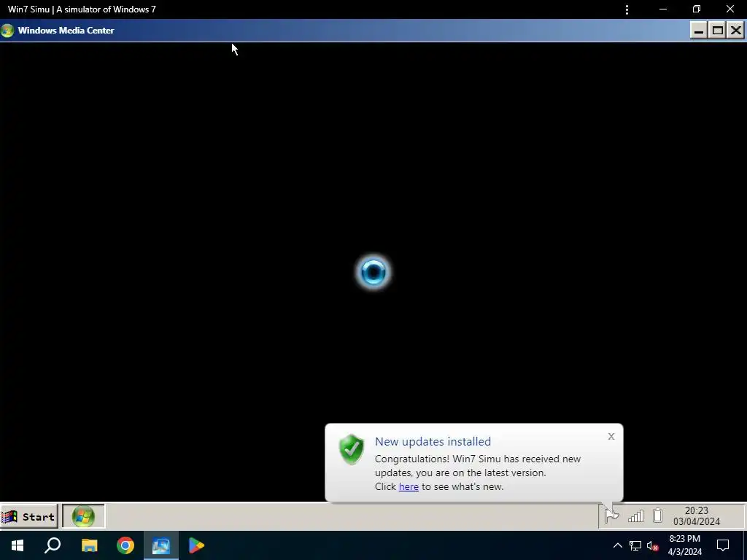Click the network signal bars icon
This screenshot has height=560, width=747.
click(635, 516)
